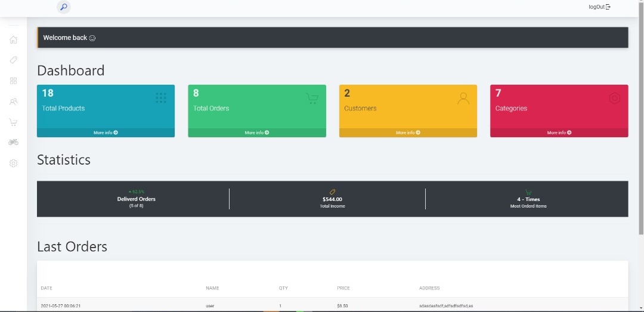Click the number 7 on Categories card
Image resolution: width=644 pixels, height=312 pixels.
498,93
